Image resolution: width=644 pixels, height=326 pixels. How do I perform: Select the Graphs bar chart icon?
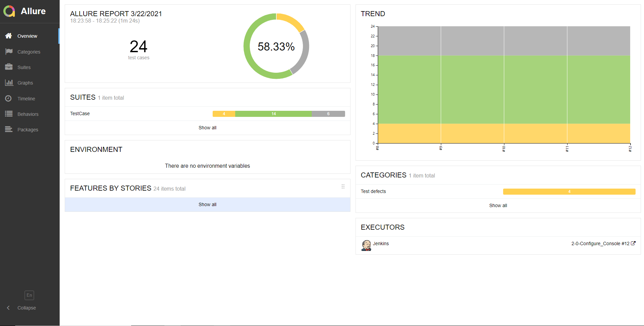pyautogui.click(x=9, y=83)
